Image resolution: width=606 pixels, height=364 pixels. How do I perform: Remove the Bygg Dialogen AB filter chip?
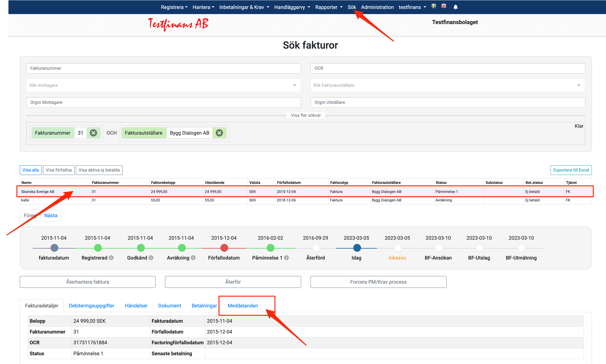pos(219,133)
